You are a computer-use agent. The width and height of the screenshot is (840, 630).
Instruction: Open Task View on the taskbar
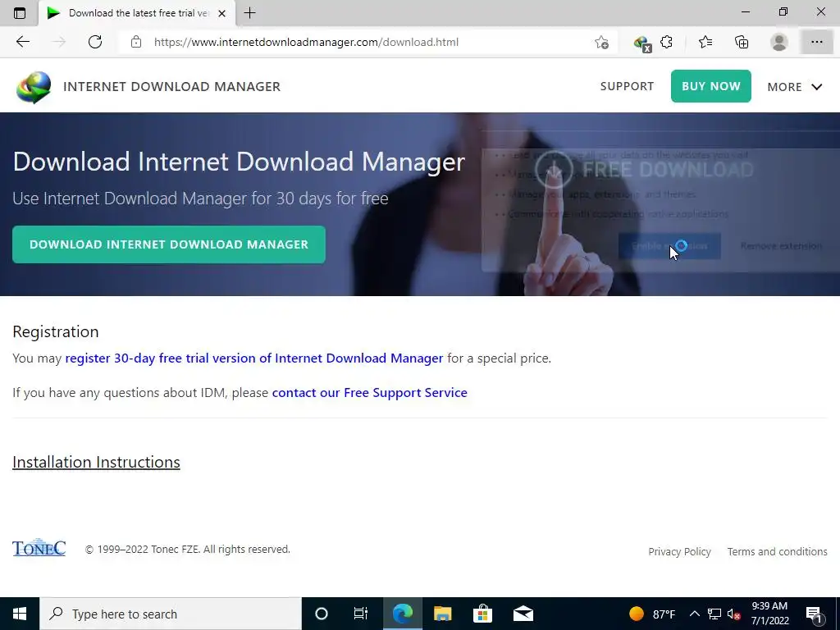pos(361,614)
